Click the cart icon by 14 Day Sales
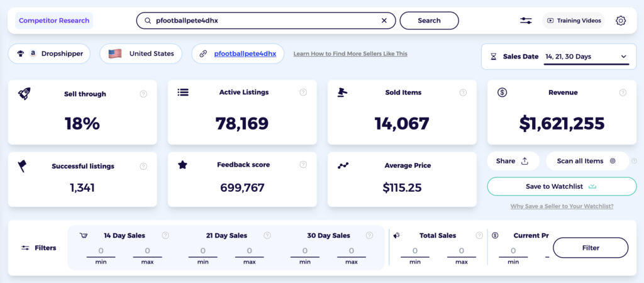 (x=84, y=235)
